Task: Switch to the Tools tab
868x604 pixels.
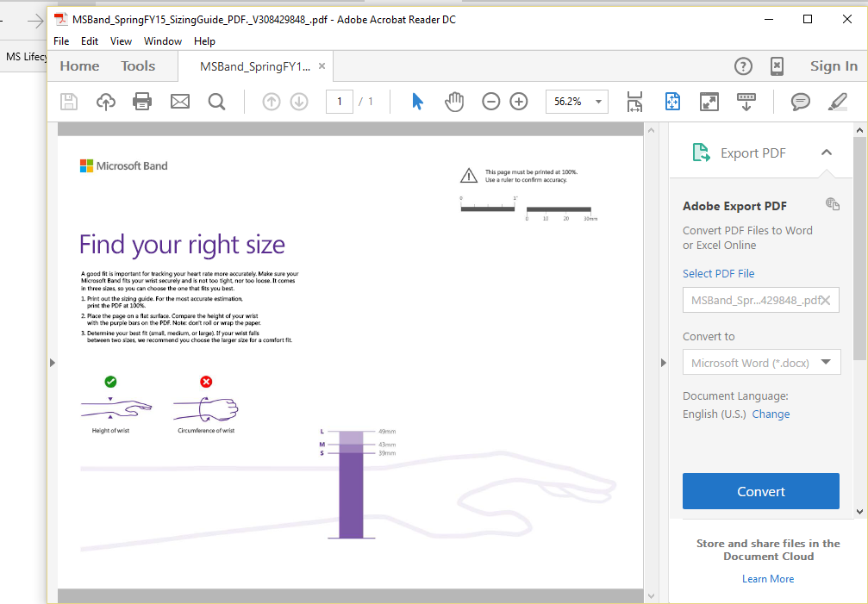Action: 138,66
